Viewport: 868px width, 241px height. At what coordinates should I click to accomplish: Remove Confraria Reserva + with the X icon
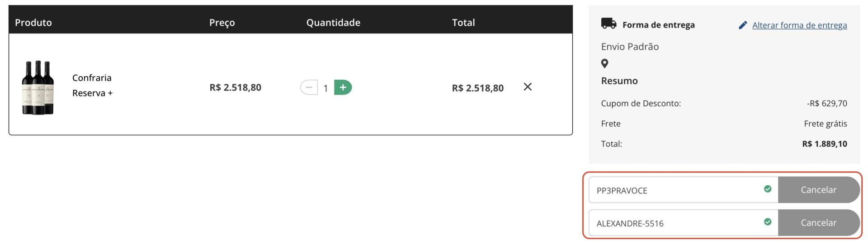(x=528, y=87)
